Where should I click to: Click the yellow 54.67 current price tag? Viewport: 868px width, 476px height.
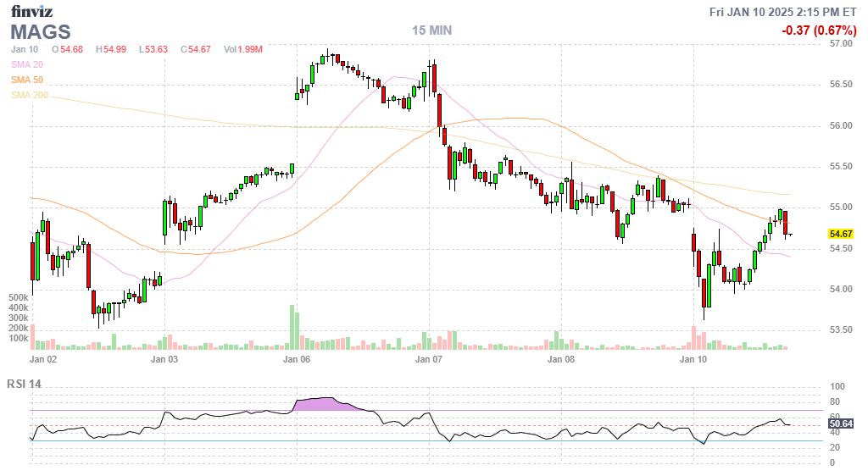tap(840, 234)
